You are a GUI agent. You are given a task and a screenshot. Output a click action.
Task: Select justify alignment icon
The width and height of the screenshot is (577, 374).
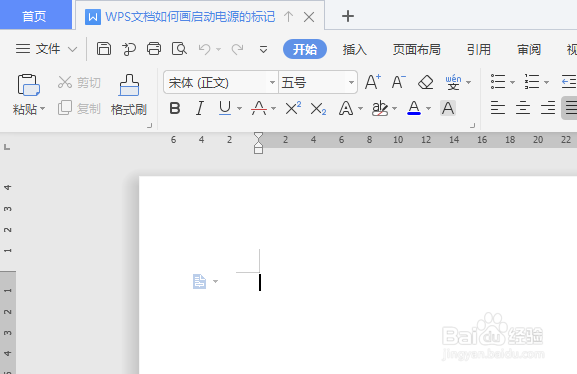(x=570, y=108)
